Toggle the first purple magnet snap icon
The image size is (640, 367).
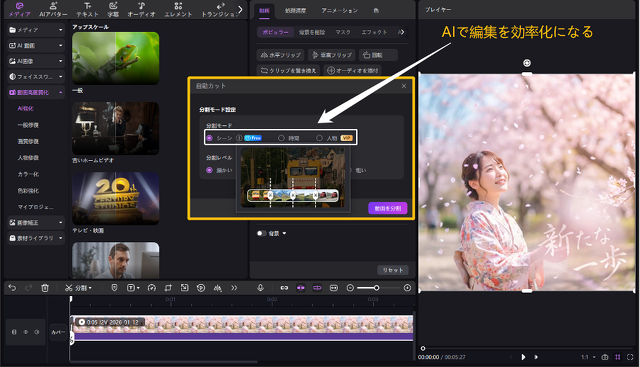click(301, 288)
